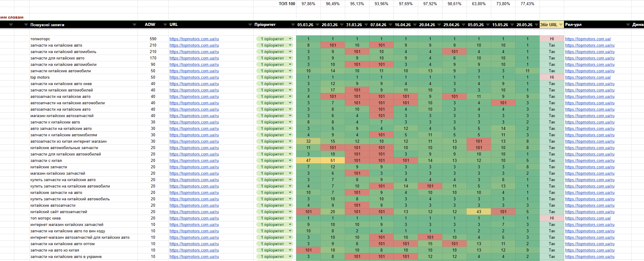The width and height of the screenshot is (644, 261).
Task: Open filter for the 07.04.26 date column
Action: tap(390, 25)
